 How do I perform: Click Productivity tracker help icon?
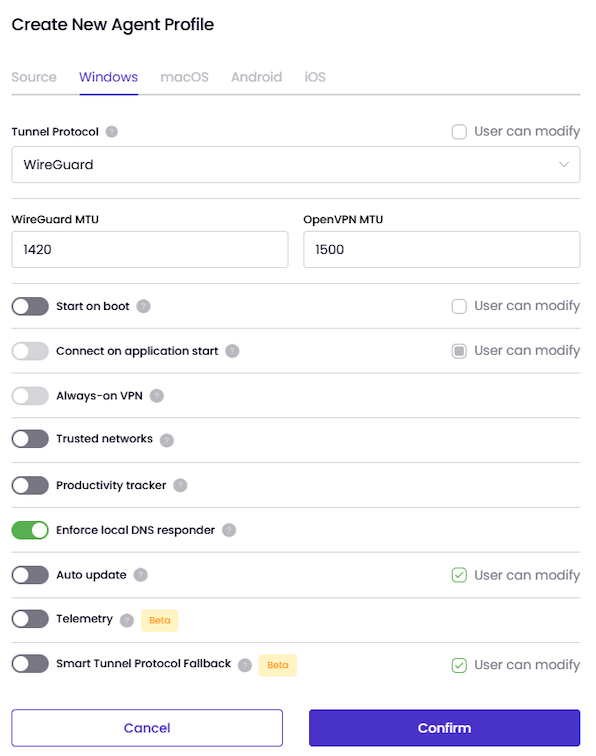point(180,485)
